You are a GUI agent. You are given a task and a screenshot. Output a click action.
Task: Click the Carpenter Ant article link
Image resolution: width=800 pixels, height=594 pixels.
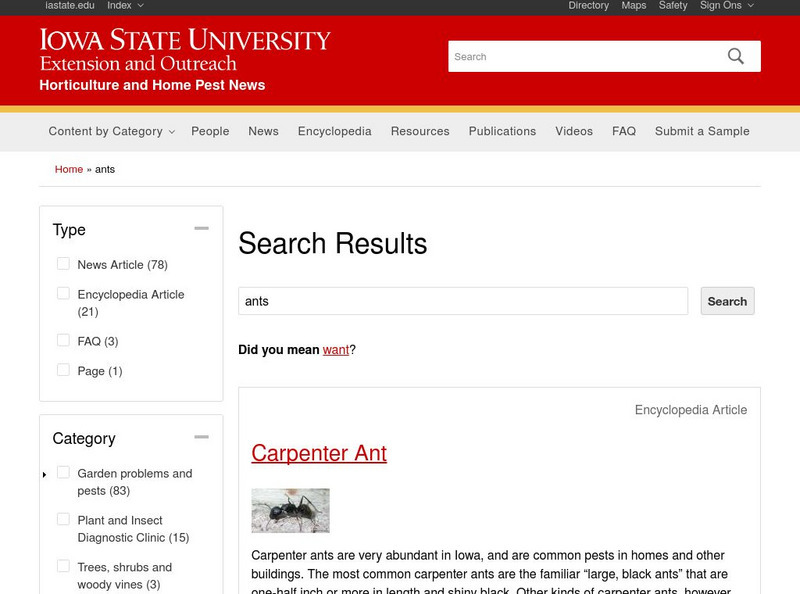tap(320, 453)
